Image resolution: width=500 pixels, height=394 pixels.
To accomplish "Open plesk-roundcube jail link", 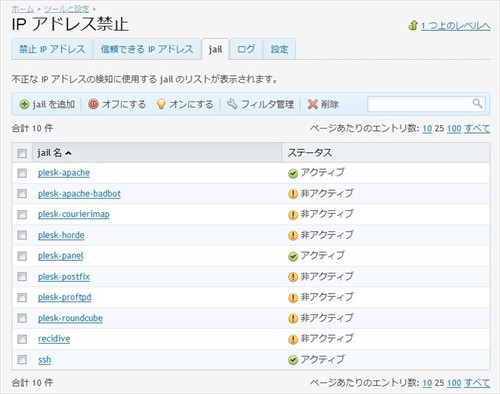I will 70,318.
